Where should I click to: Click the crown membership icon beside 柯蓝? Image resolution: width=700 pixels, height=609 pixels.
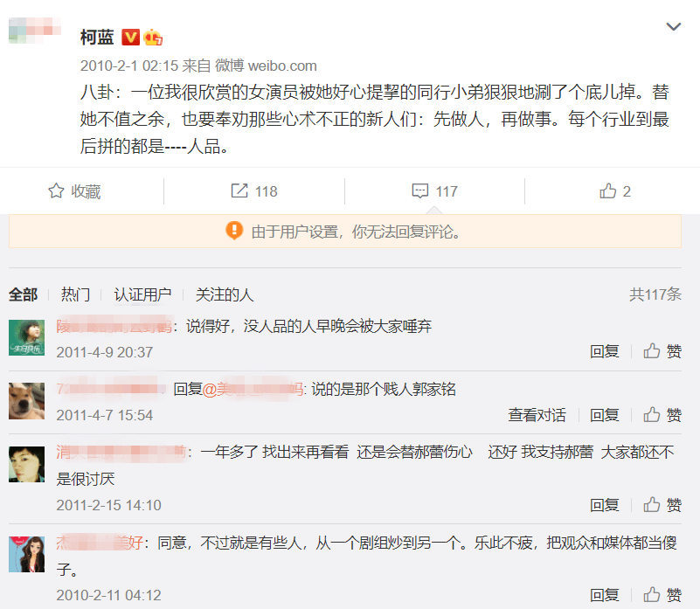(x=153, y=37)
